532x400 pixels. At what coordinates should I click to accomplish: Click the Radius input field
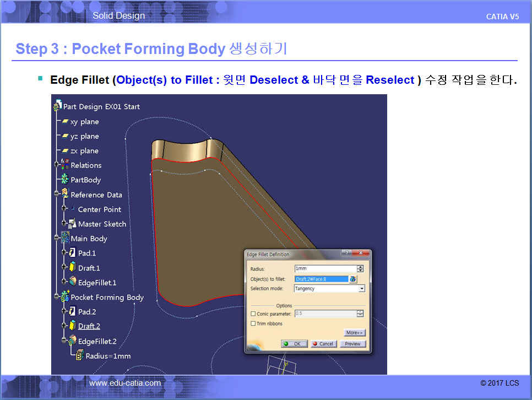pyautogui.click(x=325, y=269)
